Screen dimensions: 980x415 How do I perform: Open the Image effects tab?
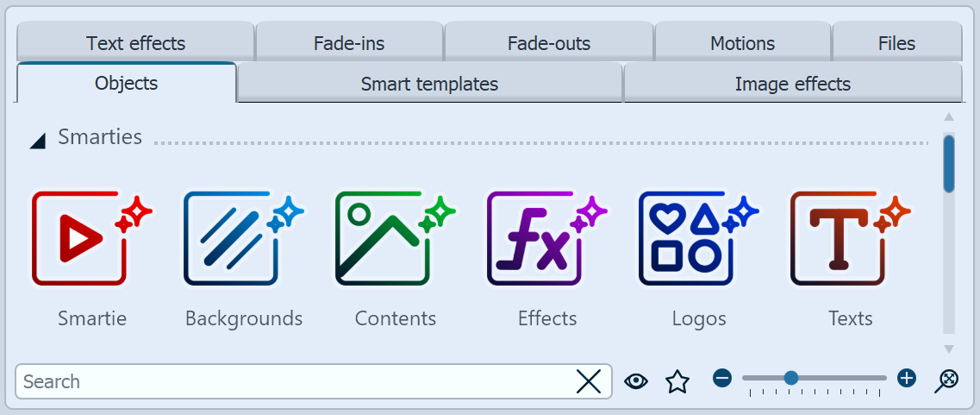(x=792, y=84)
